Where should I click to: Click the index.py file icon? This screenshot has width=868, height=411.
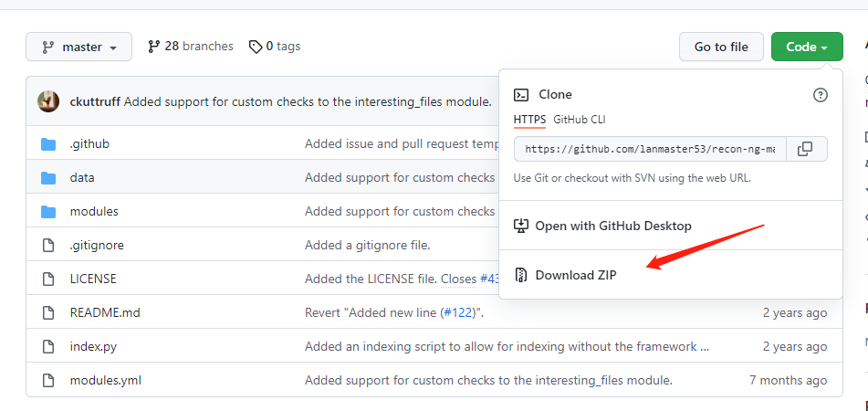tap(48, 347)
